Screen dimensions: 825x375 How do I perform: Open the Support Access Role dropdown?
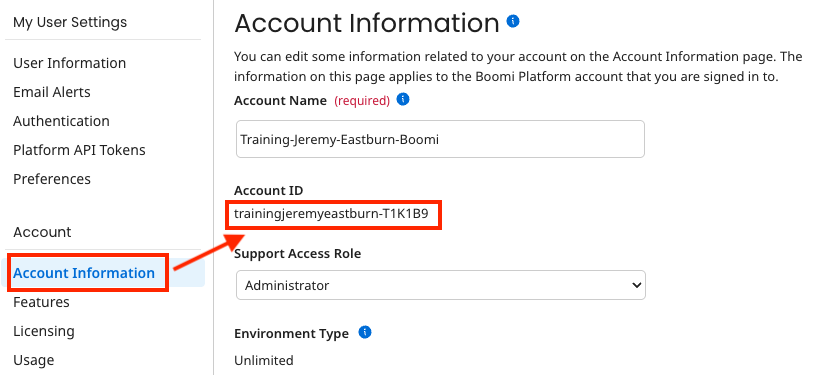pos(440,286)
